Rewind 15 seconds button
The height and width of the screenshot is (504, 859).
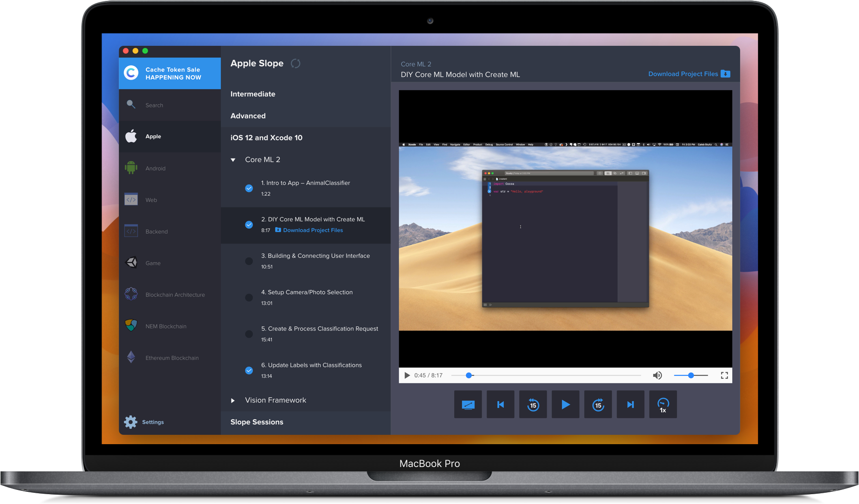click(533, 404)
